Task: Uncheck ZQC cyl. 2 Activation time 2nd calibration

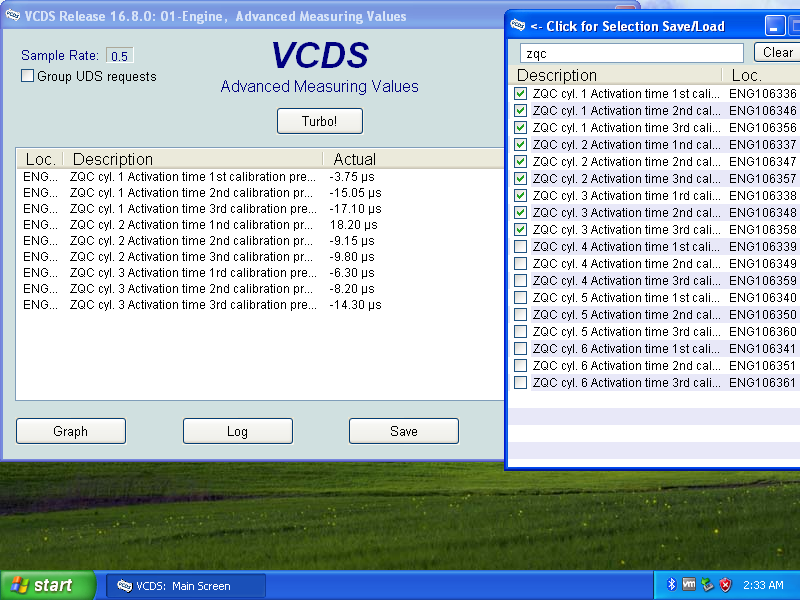Action: [520, 161]
